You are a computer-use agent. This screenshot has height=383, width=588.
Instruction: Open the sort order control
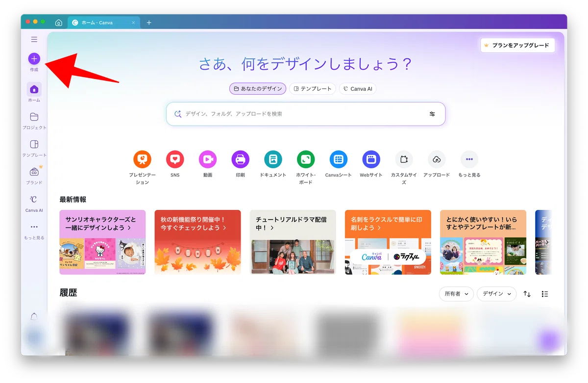pyautogui.click(x=527, y=294)
